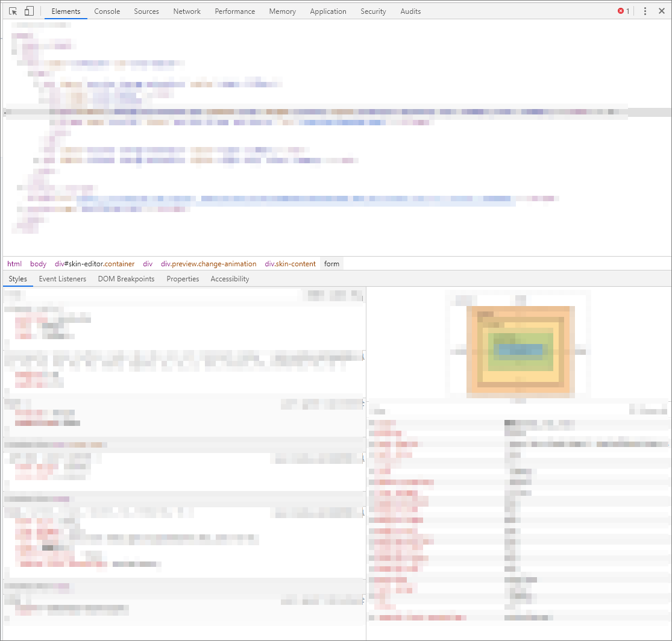The width and height of the screenshot is (672, 641).
Task: Open the Properties pane tab
Action: coord(183,279)
